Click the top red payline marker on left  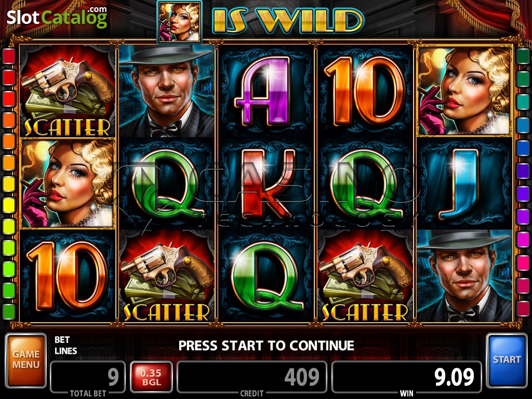pos(9,56)
